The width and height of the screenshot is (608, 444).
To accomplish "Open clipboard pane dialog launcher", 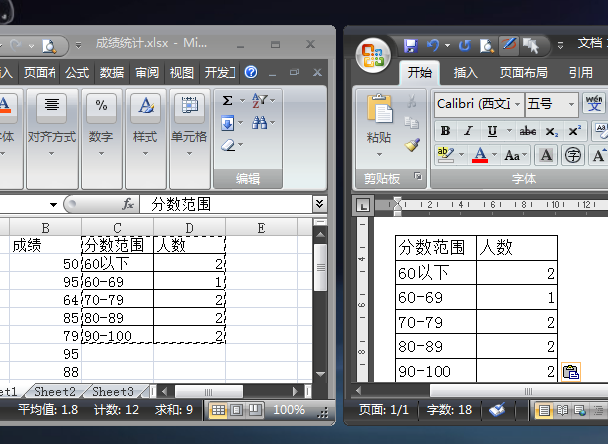I will (418, 176).
